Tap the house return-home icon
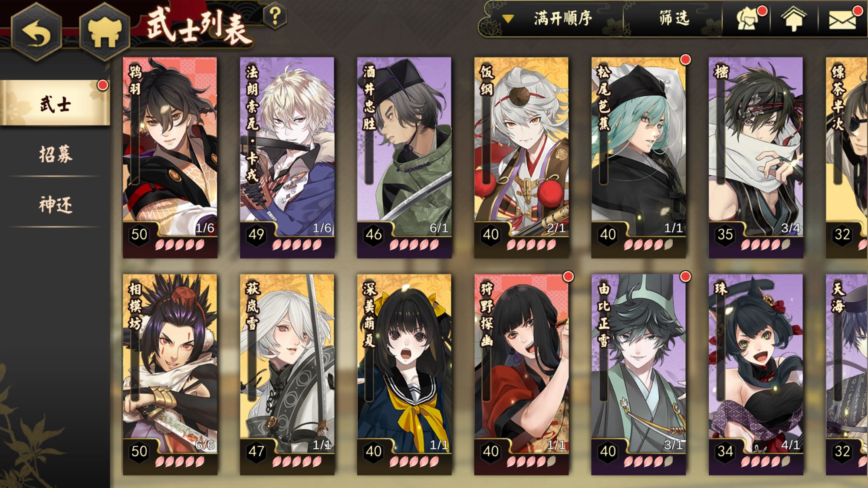Screen dimensions: 868x488 tap(793, 19)
